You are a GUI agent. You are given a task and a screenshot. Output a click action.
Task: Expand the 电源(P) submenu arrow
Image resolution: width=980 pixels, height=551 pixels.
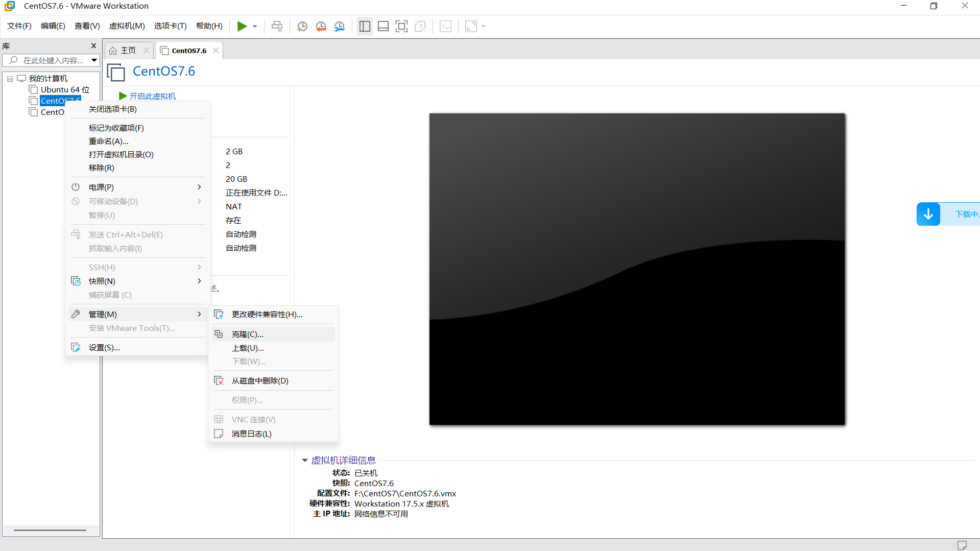(x=199, y=187)
